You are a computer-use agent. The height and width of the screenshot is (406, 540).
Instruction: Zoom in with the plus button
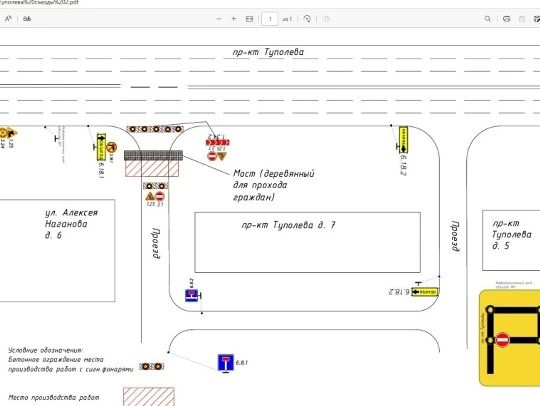(234, 19)
